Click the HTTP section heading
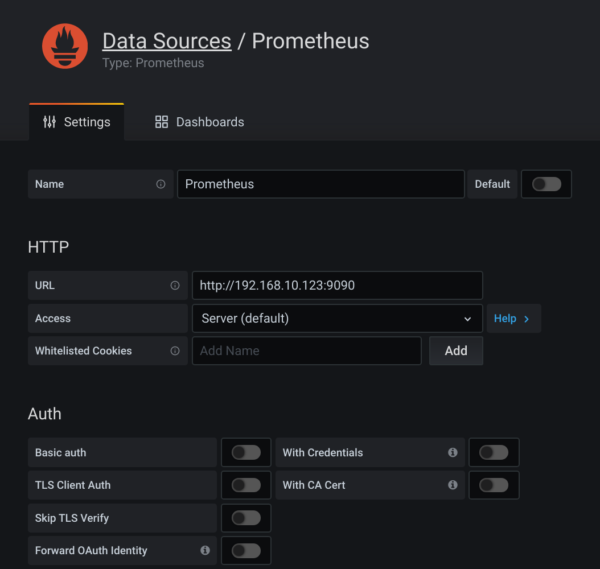 pyautogui.click(x=48, y=247)
